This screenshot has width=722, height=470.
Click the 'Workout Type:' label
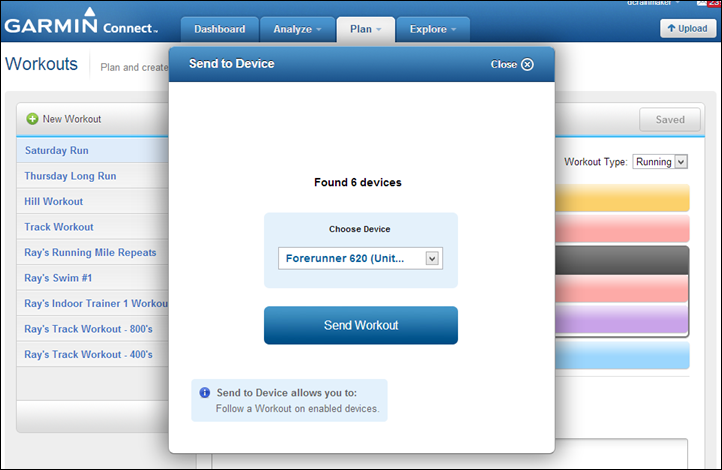coord(596,162)
